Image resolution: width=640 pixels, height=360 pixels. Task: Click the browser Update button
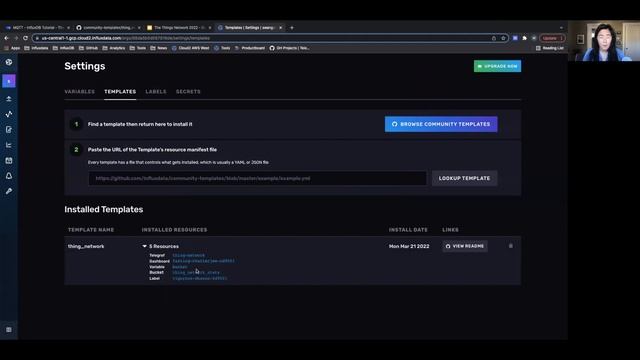pos(552,38)
